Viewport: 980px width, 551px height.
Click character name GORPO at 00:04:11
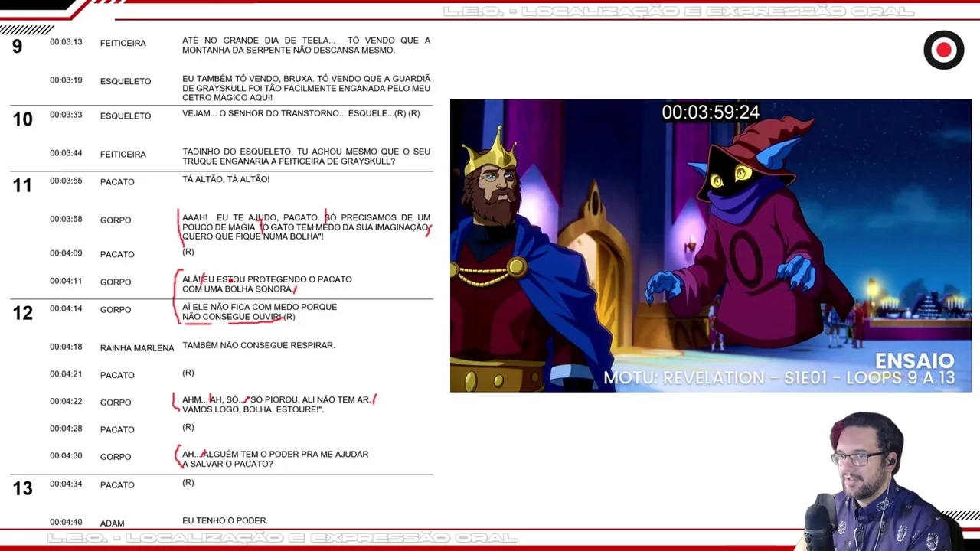pos(116,282)
